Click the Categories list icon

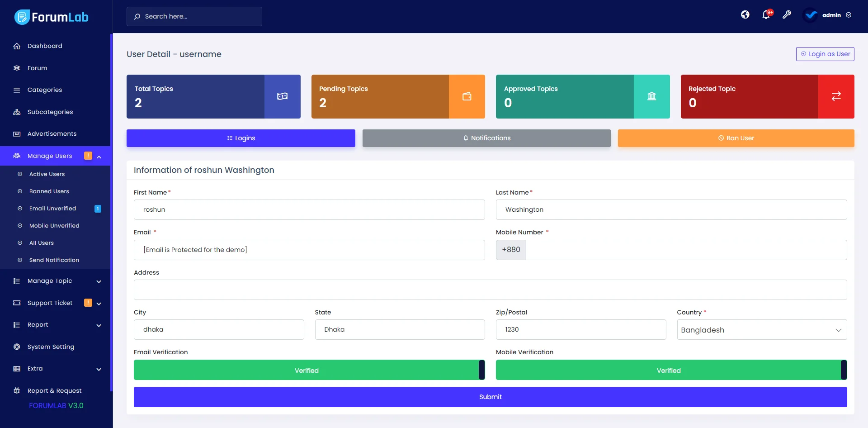click(x=17, y=90)
